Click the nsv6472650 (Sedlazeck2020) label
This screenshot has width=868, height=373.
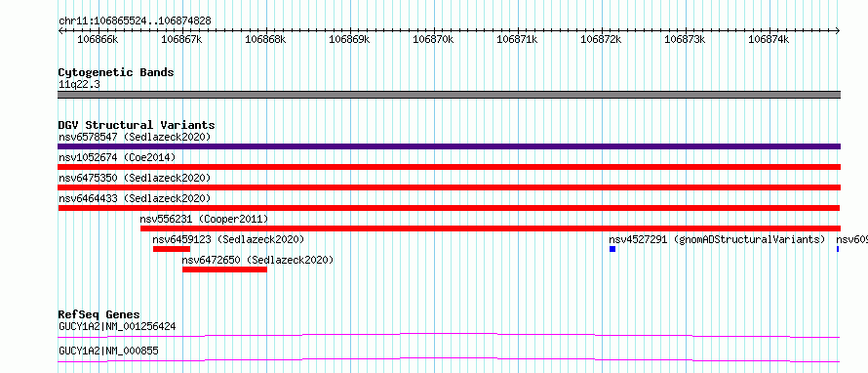258,260
